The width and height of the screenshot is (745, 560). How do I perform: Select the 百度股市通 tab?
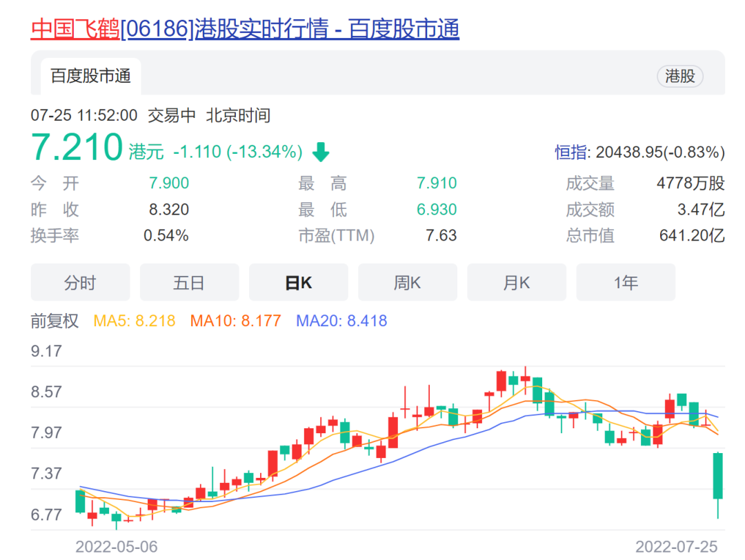[91, 76]
